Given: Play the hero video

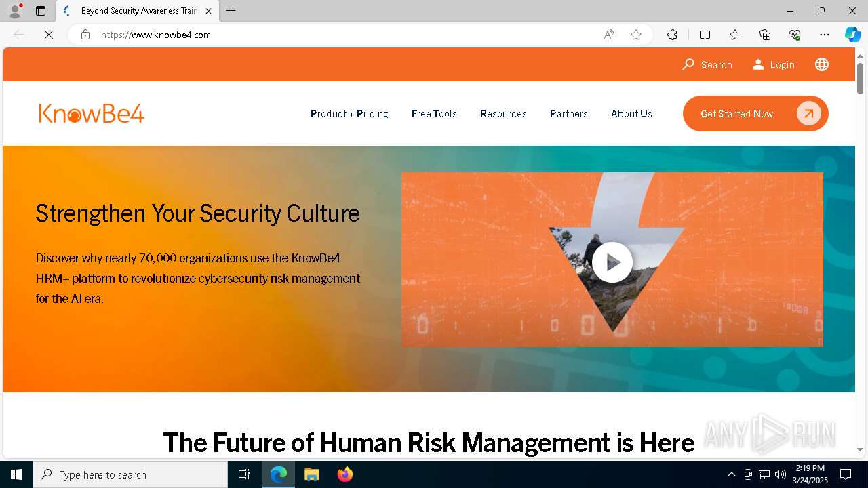Looking at the screenshot, I should click(x=612, y=262).
